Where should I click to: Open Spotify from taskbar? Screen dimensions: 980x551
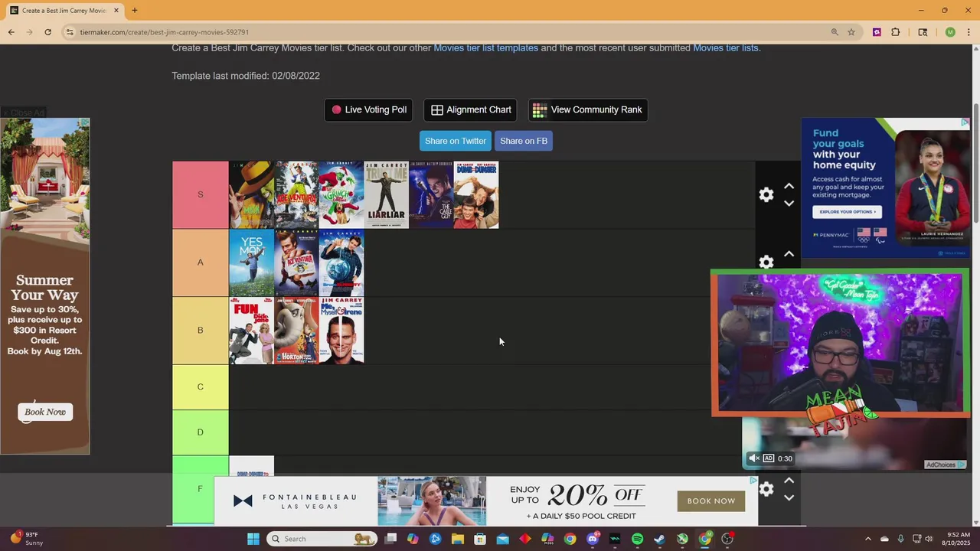(x=637, y=539)
